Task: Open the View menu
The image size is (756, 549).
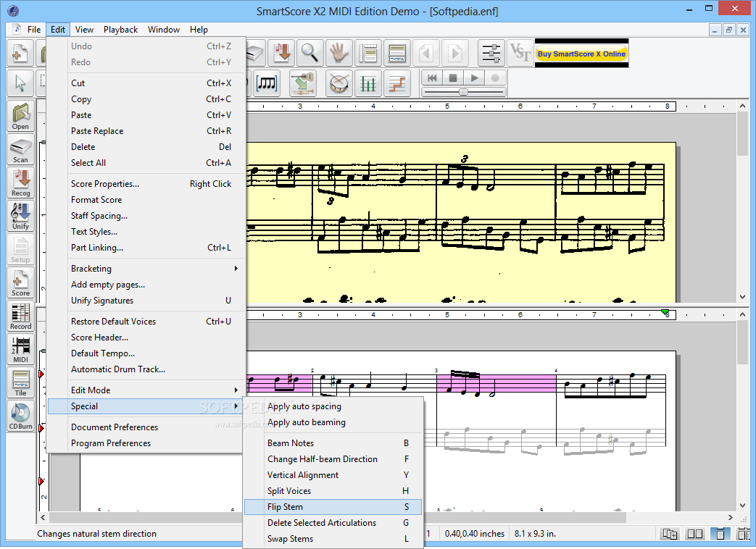Action: click(84, 30)
